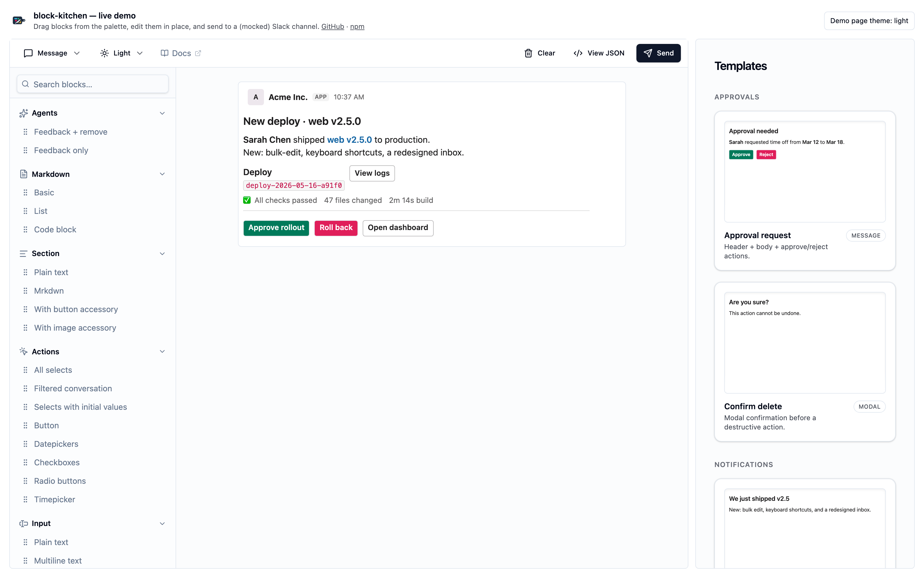924x578 pixels.
Task: Click the Acme Inc. avatar letter A
Action: point(256,97)
